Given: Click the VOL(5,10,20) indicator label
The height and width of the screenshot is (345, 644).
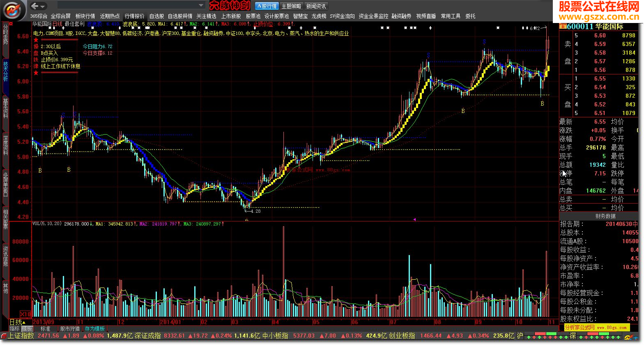Looking at the screenshot, I should pyautogui.click(x=47, y=224).
